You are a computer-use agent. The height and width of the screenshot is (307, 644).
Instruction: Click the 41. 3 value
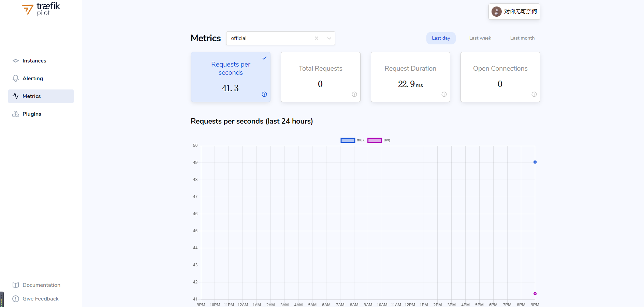(230, 88)
